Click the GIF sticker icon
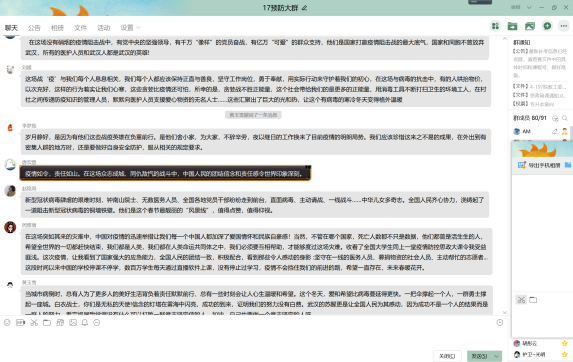This screenshot has height=362, width=573. coord(20,323)
